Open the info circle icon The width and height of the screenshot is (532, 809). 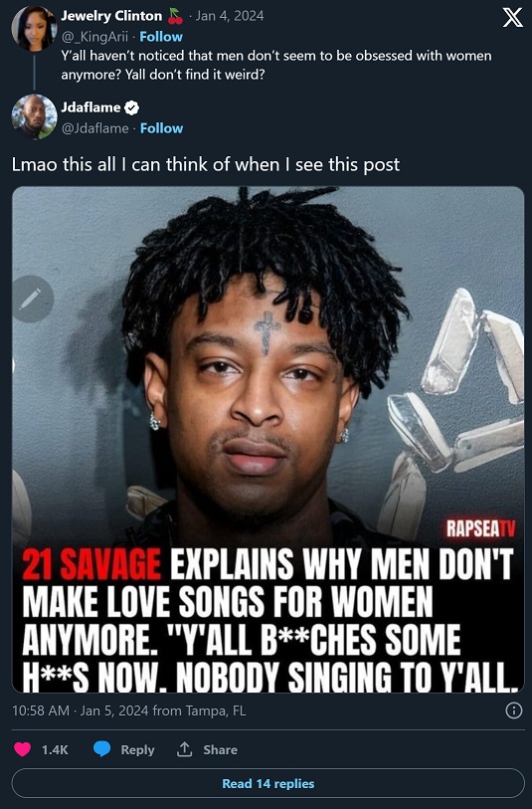513,710
